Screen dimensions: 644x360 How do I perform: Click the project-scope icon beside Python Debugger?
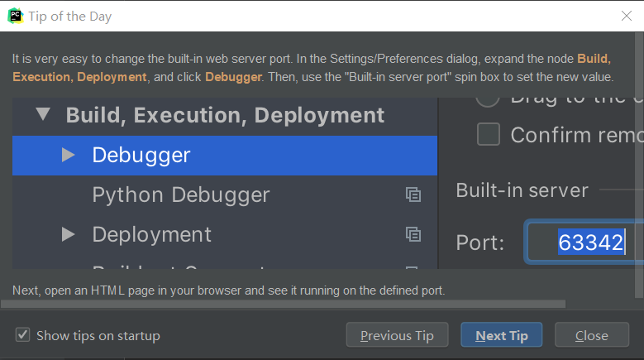pos(413,195)
